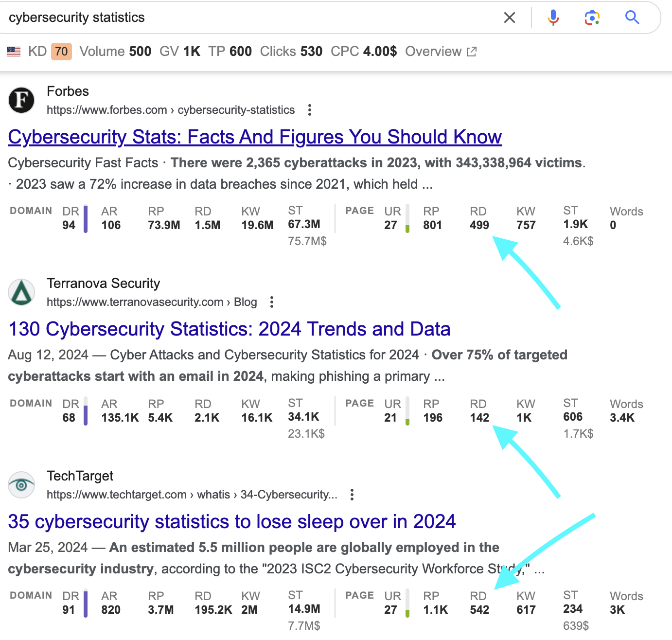
Task: Open three-dot menu for Terranova Security result
Action: point(272,302)
